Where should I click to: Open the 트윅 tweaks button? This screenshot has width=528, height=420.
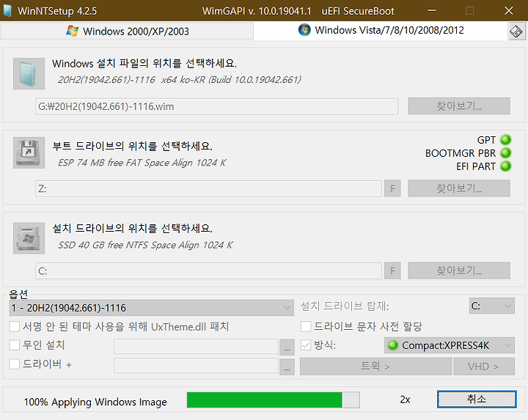[x=375, y=366]
